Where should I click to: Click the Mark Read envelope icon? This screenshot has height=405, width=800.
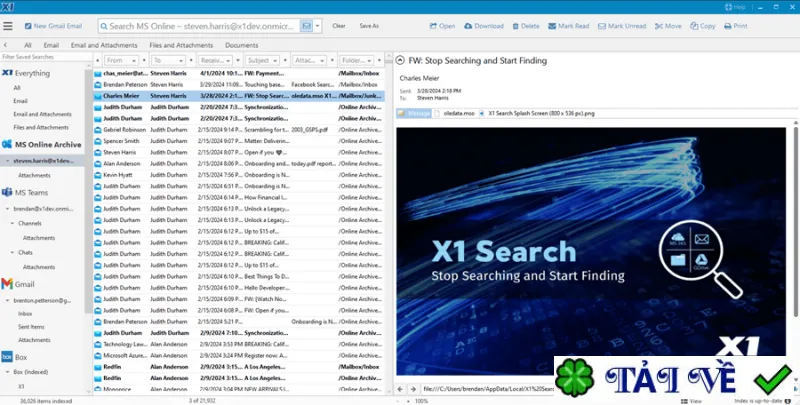(x=552, y=26)
